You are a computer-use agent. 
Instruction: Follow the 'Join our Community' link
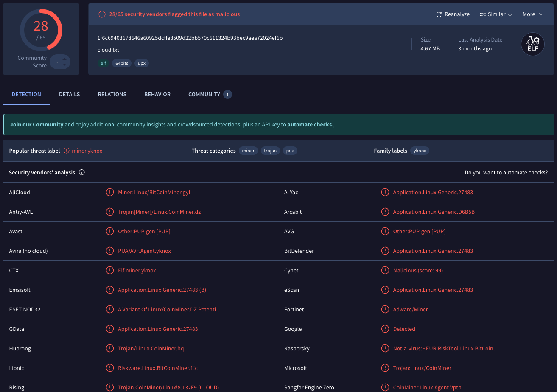[x=36, y=125]
